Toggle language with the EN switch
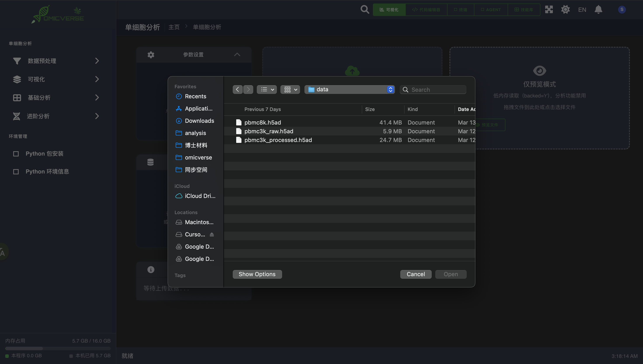Screen dimensions: 643x364 coord(582,10)
